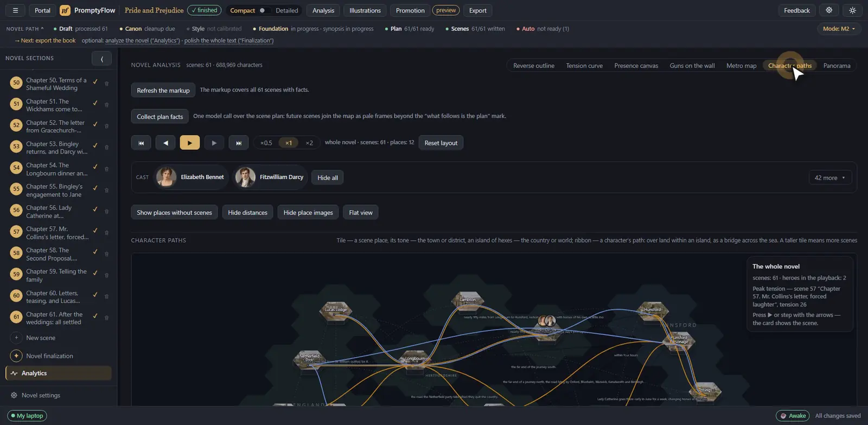Jump to first scene playback button
The image size is (868, 425).
(x=141, y=143)
